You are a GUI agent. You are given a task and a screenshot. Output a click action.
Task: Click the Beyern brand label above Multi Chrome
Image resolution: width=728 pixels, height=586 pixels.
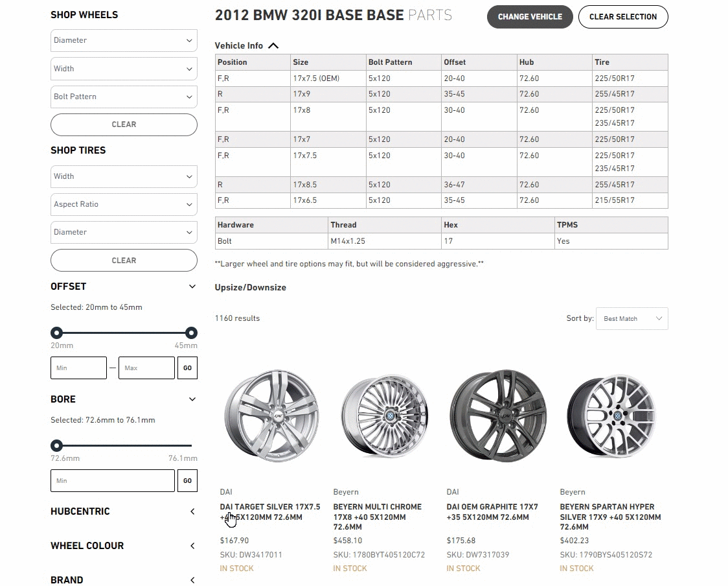click(x=346, y=491)
